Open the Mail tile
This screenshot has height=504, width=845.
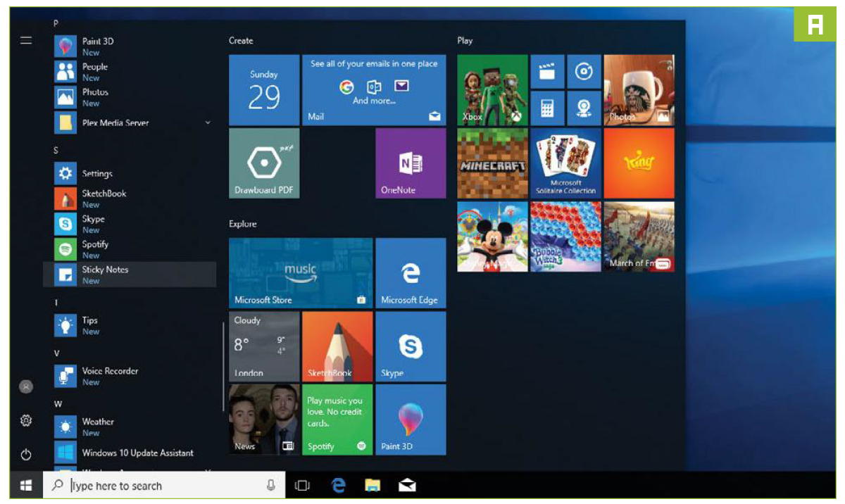pyautogui.click(x=374, y=90)
